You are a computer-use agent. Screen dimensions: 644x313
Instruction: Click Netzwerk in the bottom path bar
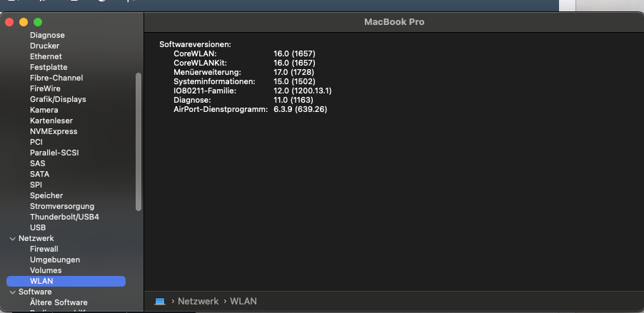click(198, 302)
